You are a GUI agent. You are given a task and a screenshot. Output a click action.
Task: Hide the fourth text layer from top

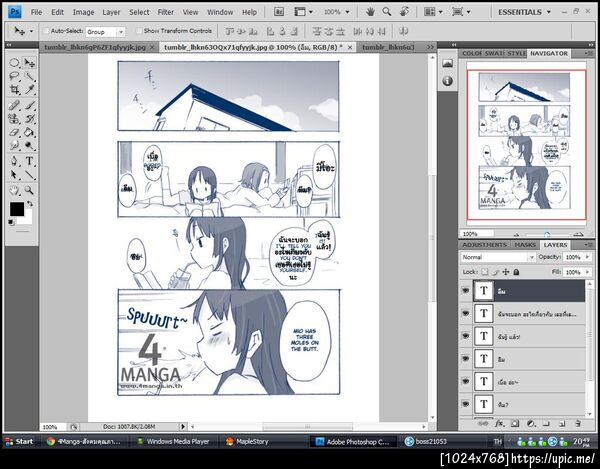(x=465, y=358)
